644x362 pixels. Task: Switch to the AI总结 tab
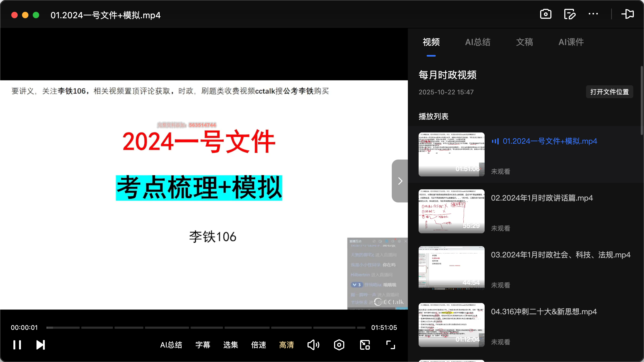(478, 42)
